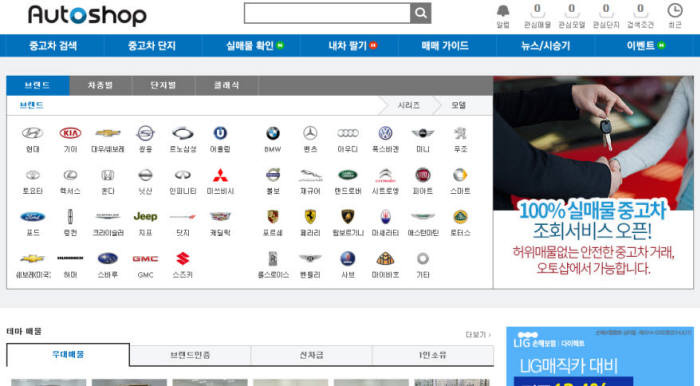
Task: Select the Rolls-Royce brand logo
Action: (x=273, y=259)
